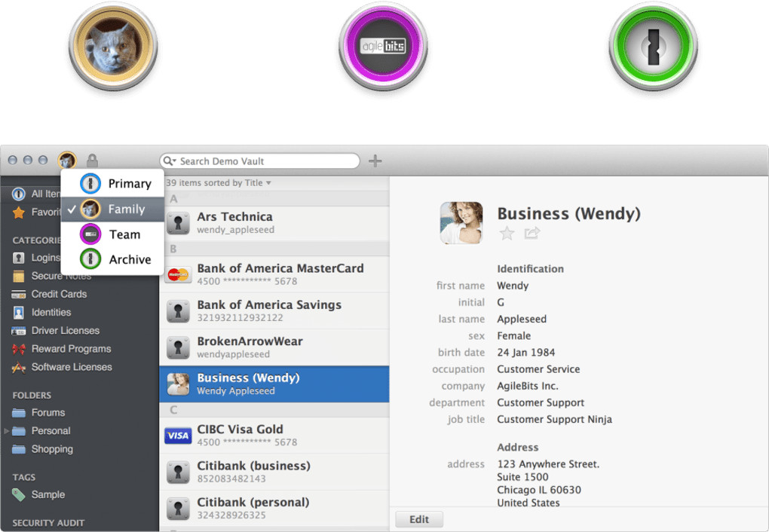The image size is (769, 532).
Task: Click the Visa card icon
Action: tap(178, 436)
